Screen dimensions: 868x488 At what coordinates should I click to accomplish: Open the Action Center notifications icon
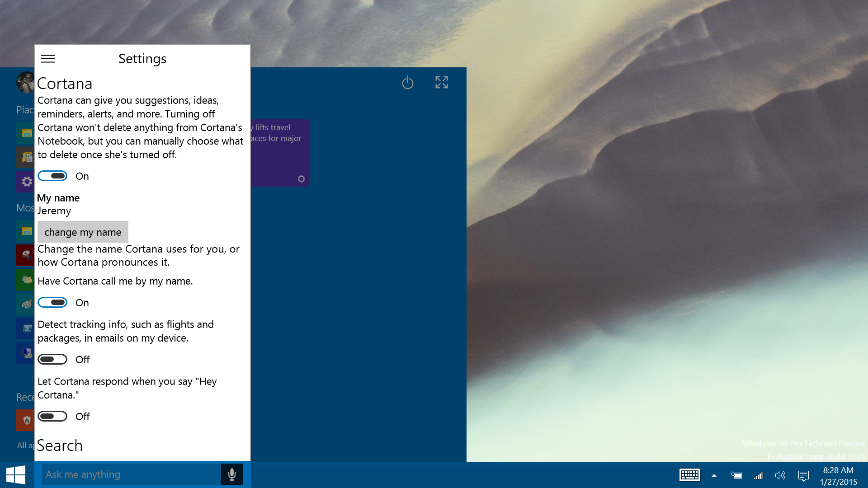pyautogui.click(x=803, y=475)
